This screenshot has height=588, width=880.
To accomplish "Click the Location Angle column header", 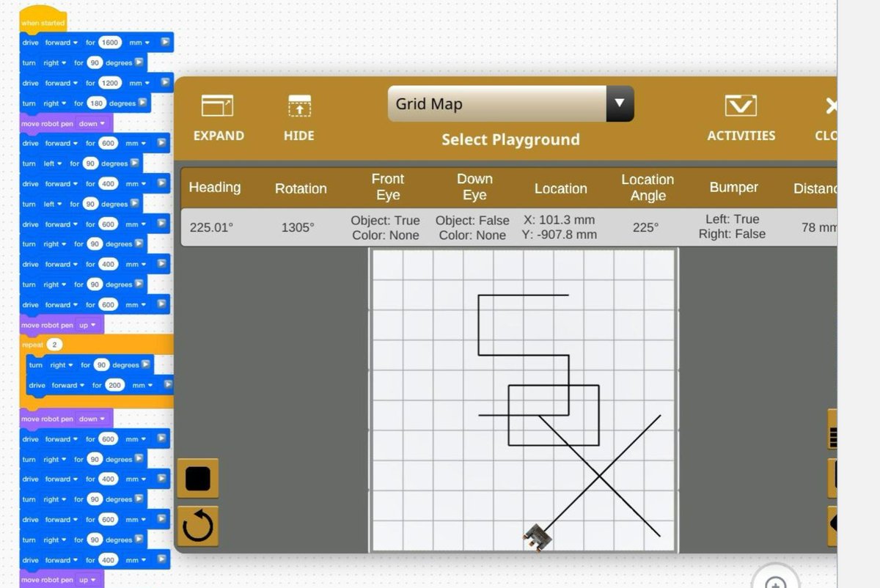I will click(648, 188).
